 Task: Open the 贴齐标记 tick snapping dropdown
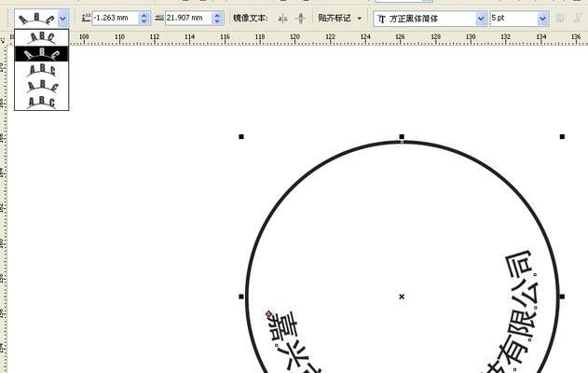coord(340,18)
